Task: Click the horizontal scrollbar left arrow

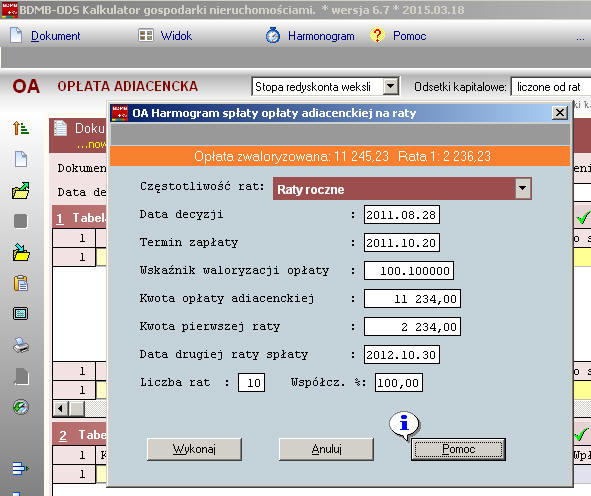Action: [60, 409]
